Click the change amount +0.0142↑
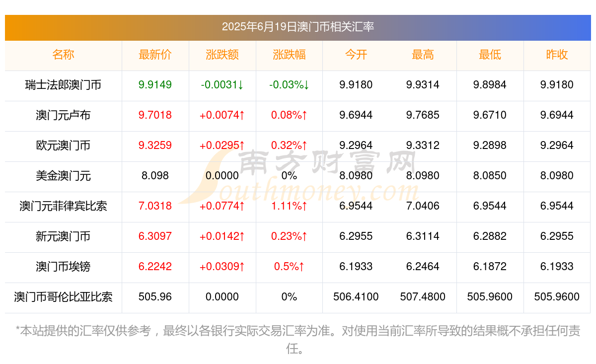Viewport: 596px width, 364px height. click(x=222, y=236)
